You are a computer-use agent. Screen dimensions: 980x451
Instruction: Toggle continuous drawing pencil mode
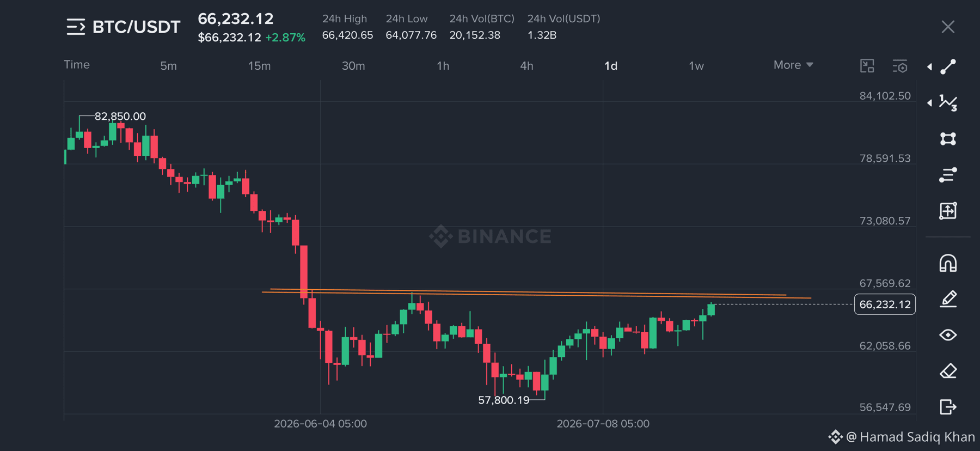pos(948,299)
